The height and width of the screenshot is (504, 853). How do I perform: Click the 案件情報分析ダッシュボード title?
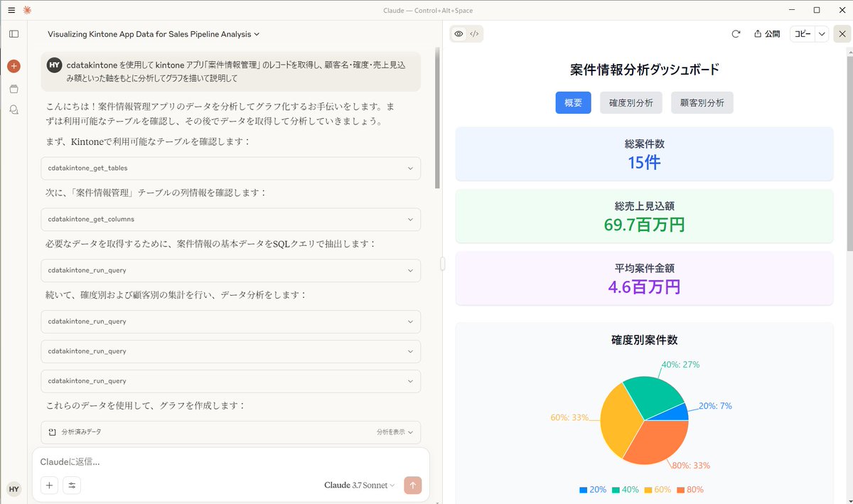point(644,70)
